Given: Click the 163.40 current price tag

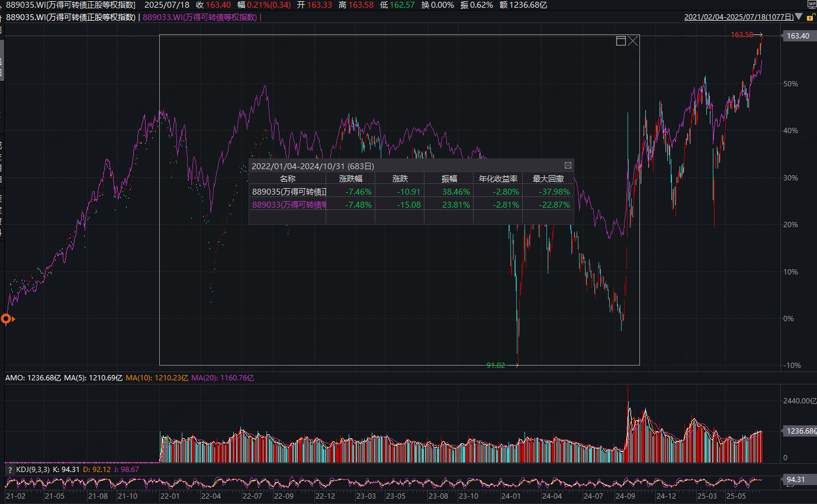Looking at the screenshot, I should click(x=797, y=36).
